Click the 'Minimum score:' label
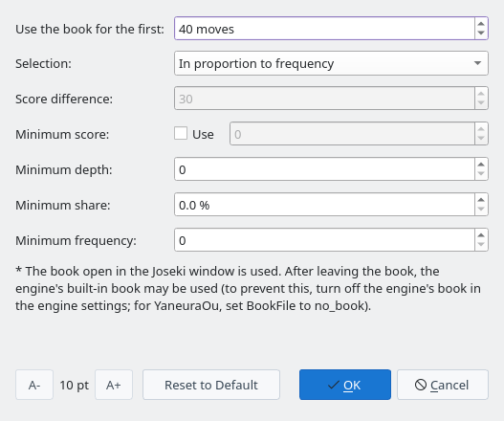 pos(62,135)
